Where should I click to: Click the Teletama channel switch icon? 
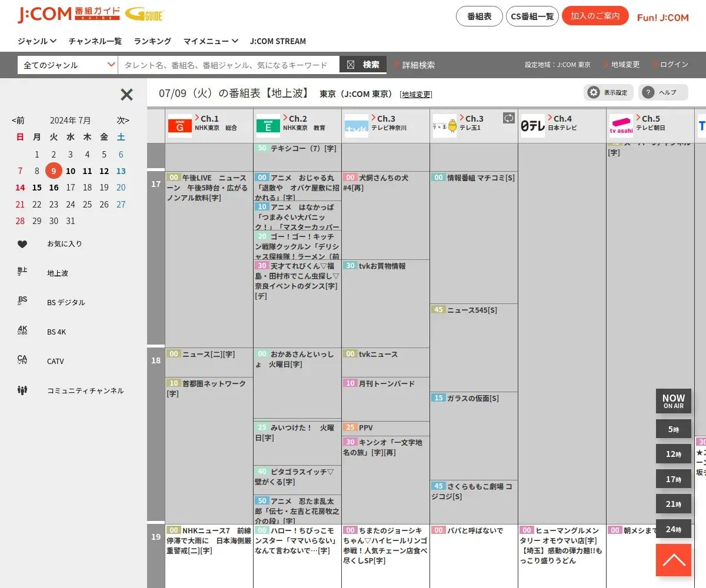pos(509,118)
